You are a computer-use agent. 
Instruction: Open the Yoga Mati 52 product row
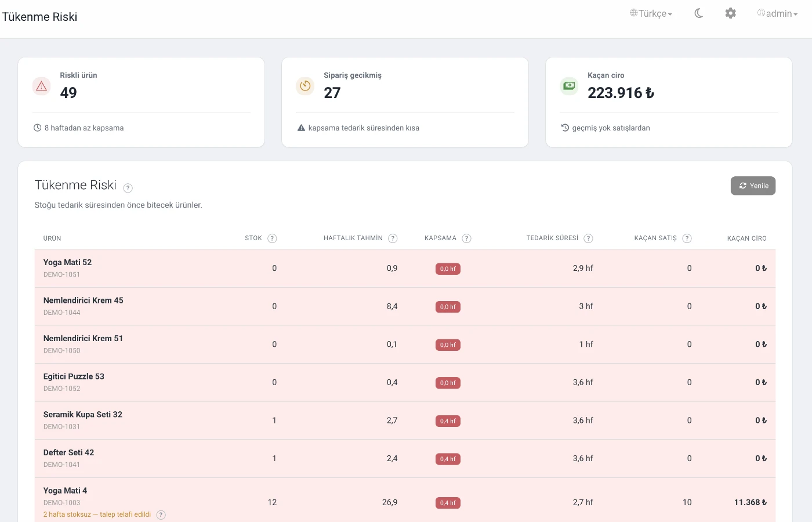tap(405, 268)
